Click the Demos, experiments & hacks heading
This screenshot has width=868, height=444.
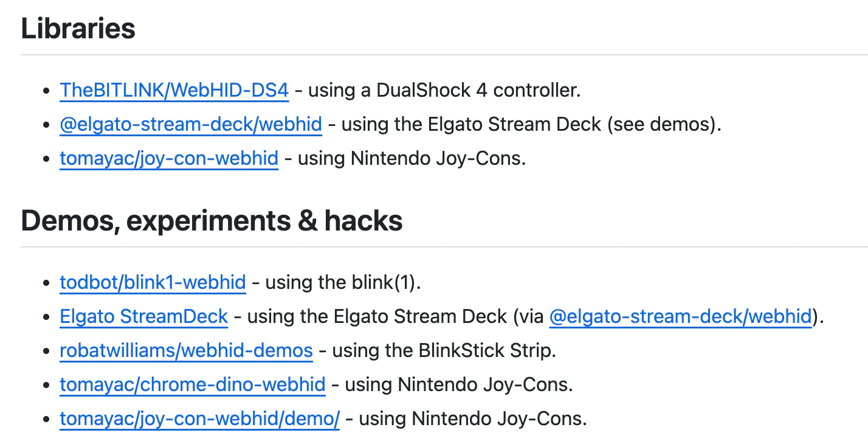[x=212, y=221]
